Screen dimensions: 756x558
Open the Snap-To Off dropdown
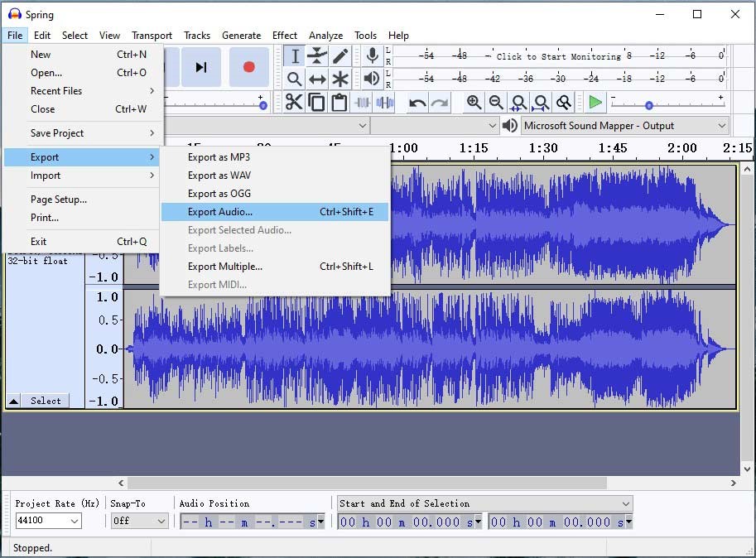[x=138, y=521]
